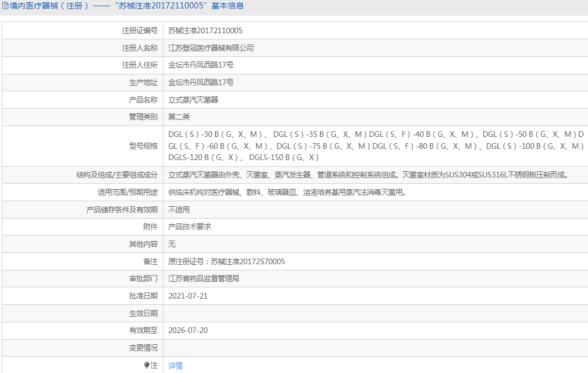Click the 注册人名称 row label
The width and height of the screenshot is (588, 373).
140,48
